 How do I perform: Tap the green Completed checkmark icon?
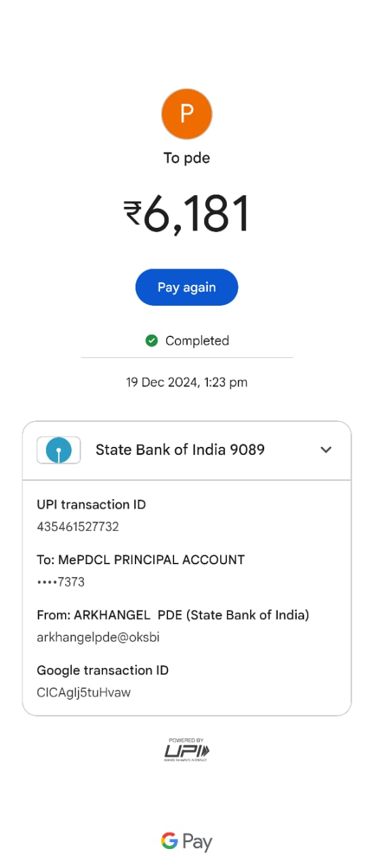152,340
